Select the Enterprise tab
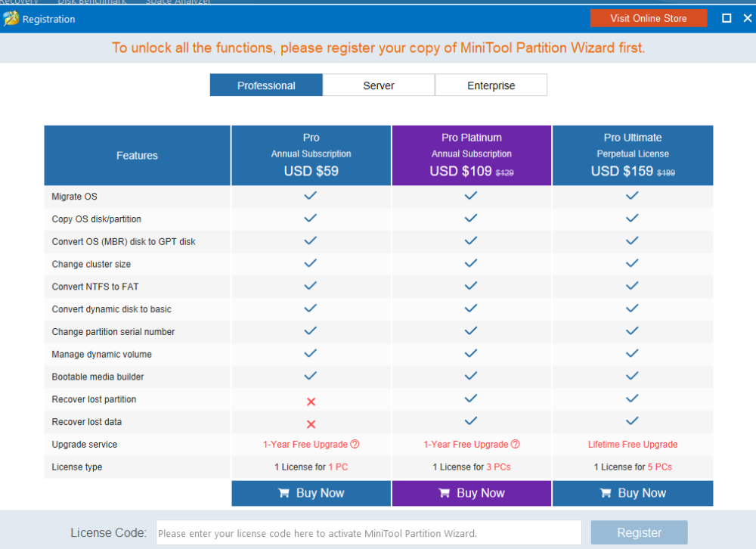The height and width of the screenshot is (549, 756). (x=491, y=85)
